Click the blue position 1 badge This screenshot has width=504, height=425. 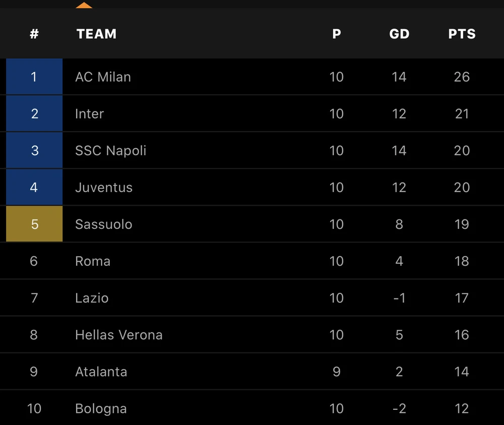coord(34,77)
